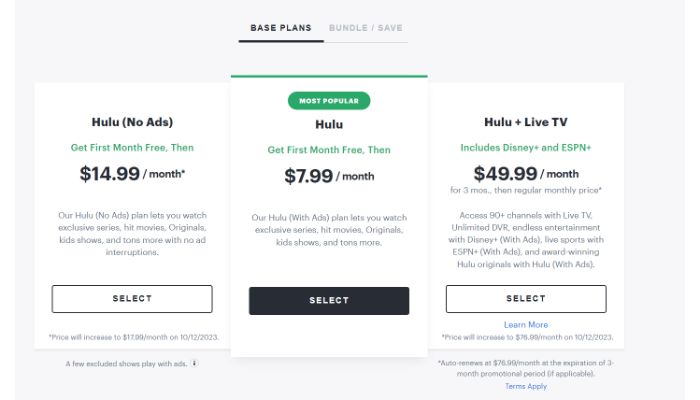Click the $14.99 / month price

[x=132, y=174]
